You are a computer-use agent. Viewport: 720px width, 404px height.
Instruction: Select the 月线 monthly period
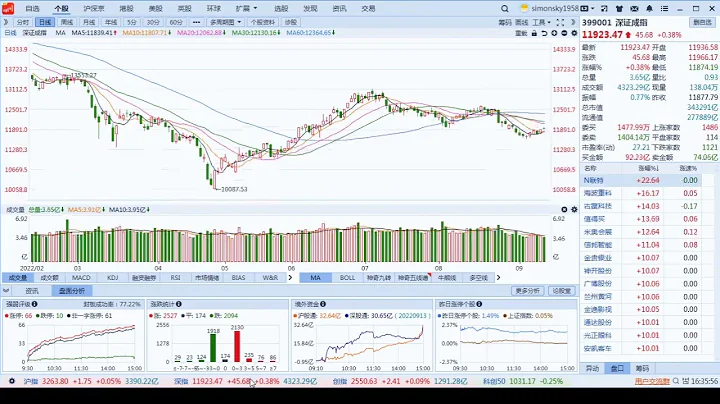(x=89, y=22)
